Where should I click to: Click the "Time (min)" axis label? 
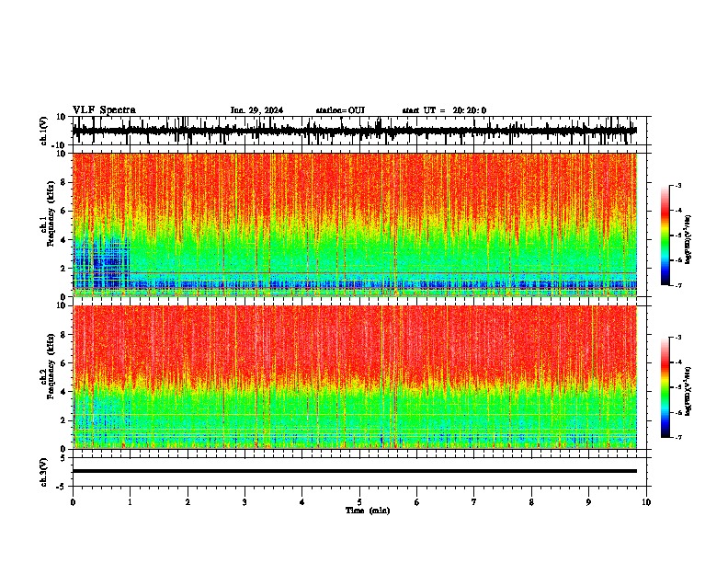point(368,511)
